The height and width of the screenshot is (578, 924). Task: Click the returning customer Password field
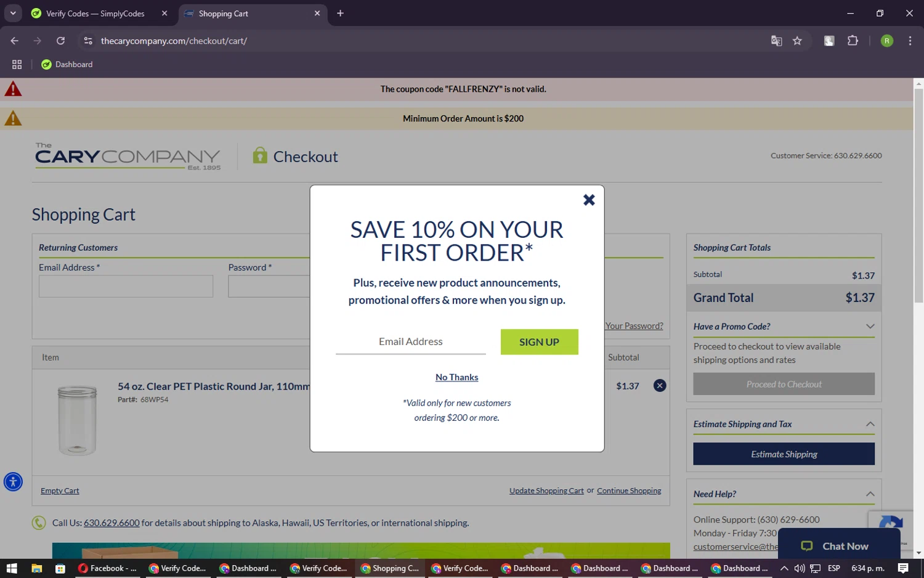tap(269, 287)
